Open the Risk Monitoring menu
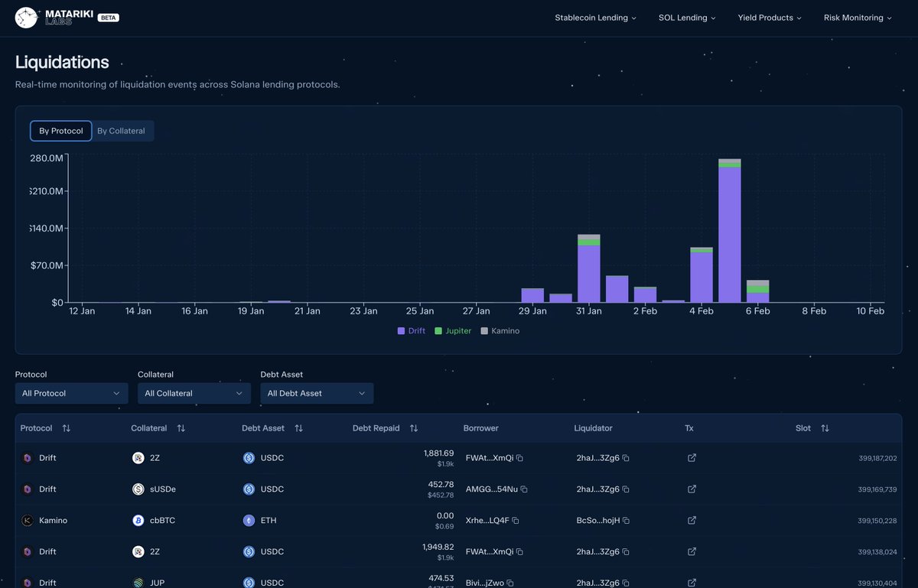Screen dimensions: 918x588 tap(858, 18)
